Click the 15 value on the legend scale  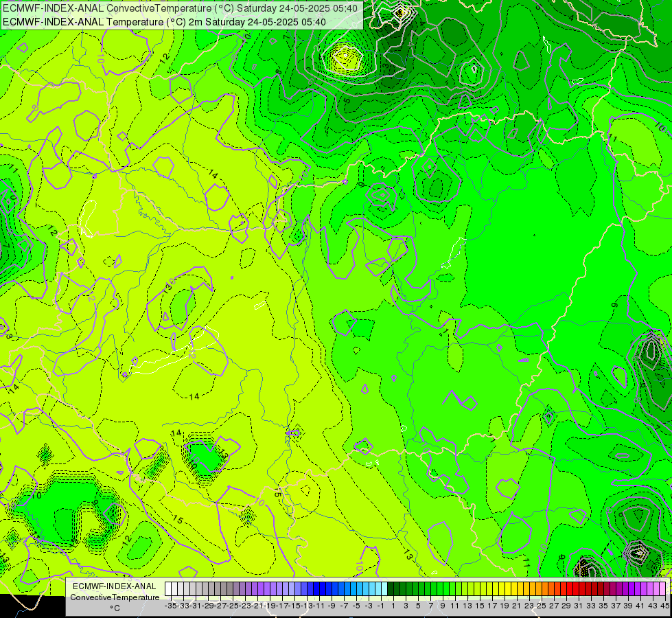click(x=480, y=606)
